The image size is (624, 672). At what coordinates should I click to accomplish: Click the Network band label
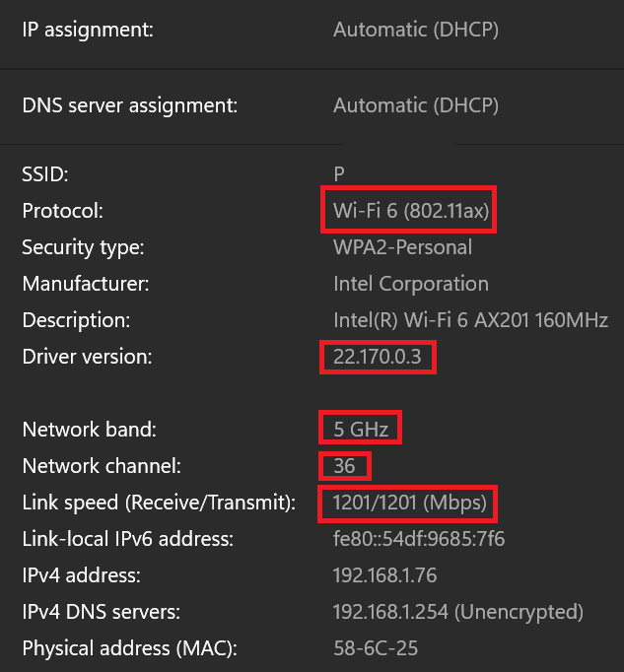click(x=90, y=430)
